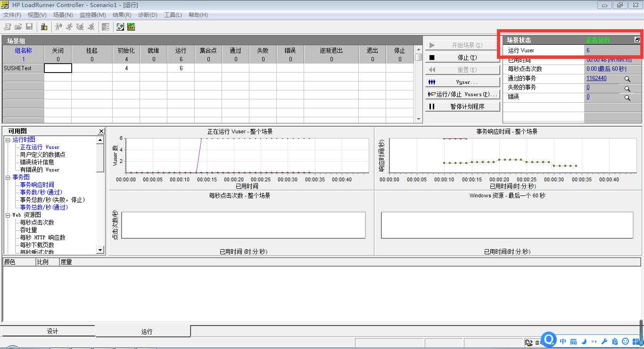Open the 场景(N) menu
644x349 pixels.
[x=63, y=15]
